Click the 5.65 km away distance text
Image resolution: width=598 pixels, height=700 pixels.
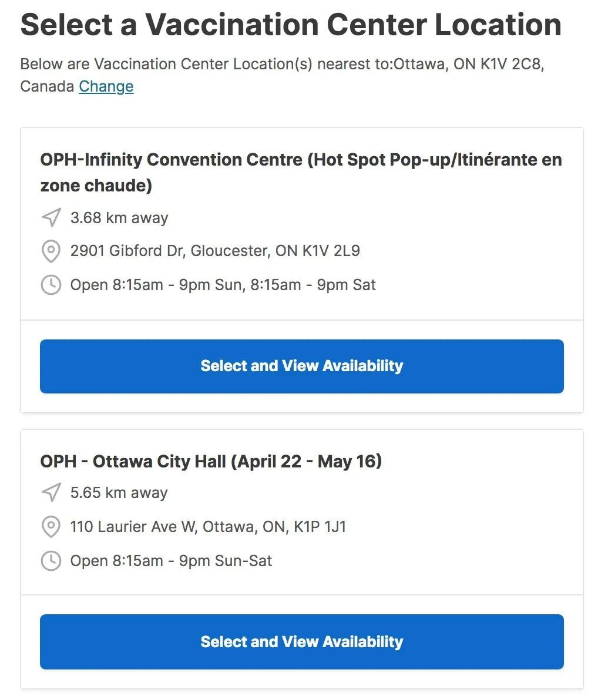tap(119, 493)
